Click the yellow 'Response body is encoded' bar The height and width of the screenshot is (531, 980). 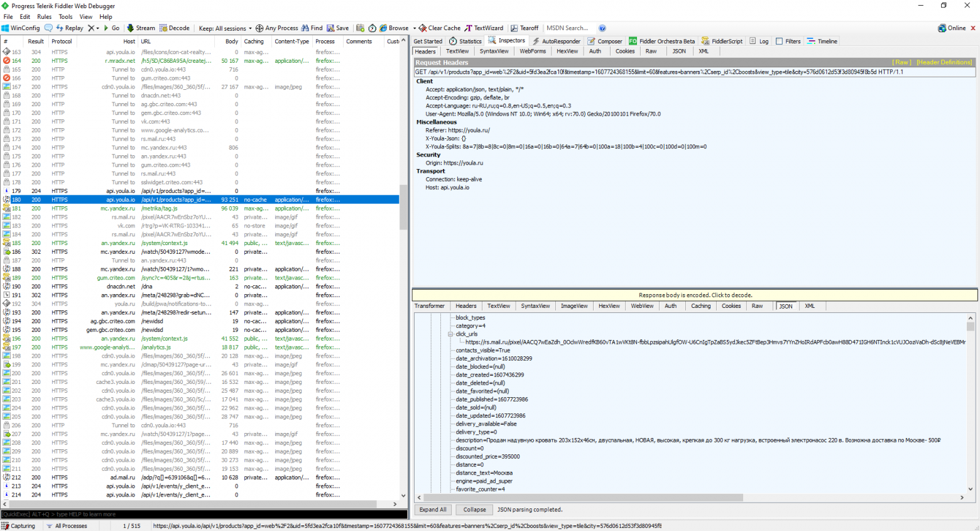coord(695,295)
